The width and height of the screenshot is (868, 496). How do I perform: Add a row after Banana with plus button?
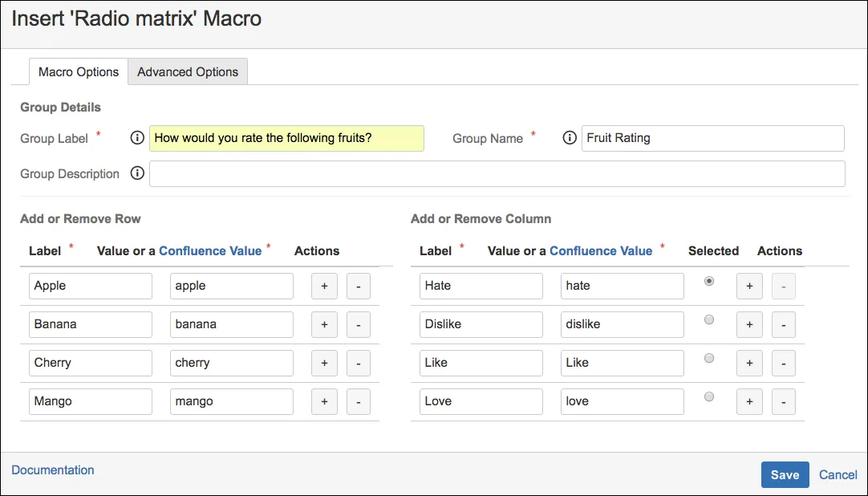[324, 324]
